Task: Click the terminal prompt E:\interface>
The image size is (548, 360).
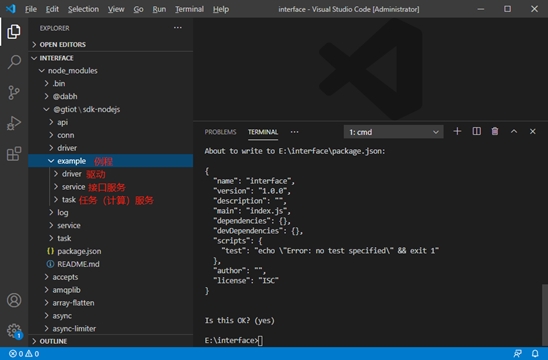Action: click(x=231, y=340)
